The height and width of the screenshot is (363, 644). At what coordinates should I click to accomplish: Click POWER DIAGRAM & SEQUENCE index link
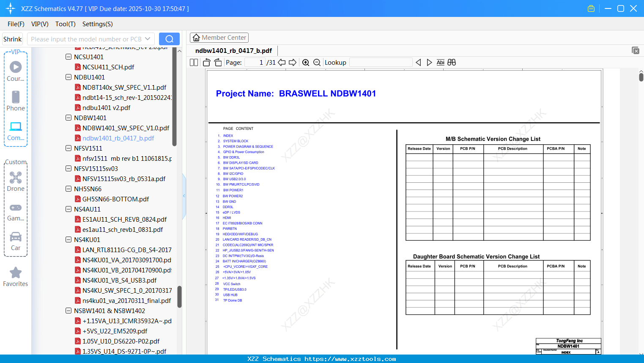tap(248, 147)
